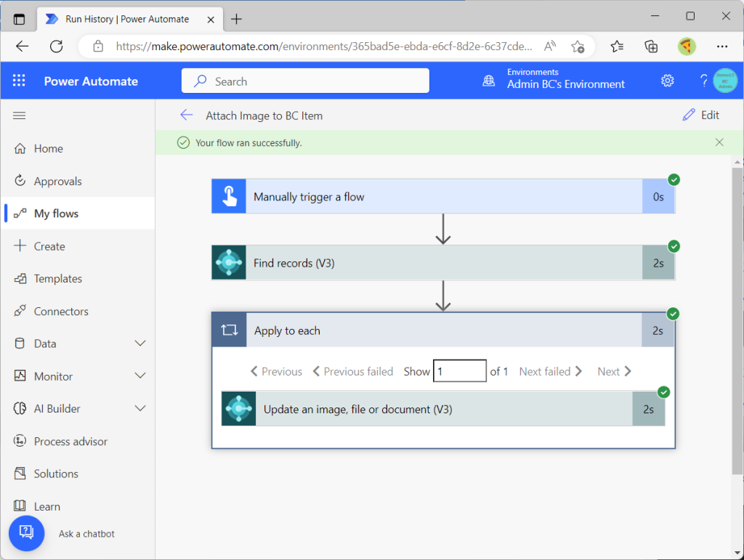Click the site lock icon in address bar
Viewport: 744px width, 560px height.
tap(98, 46)
